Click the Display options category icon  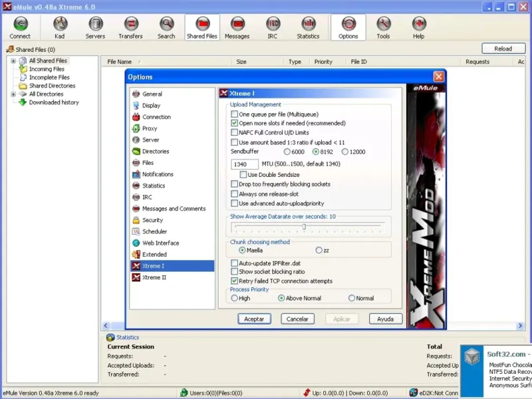point(136,106)
